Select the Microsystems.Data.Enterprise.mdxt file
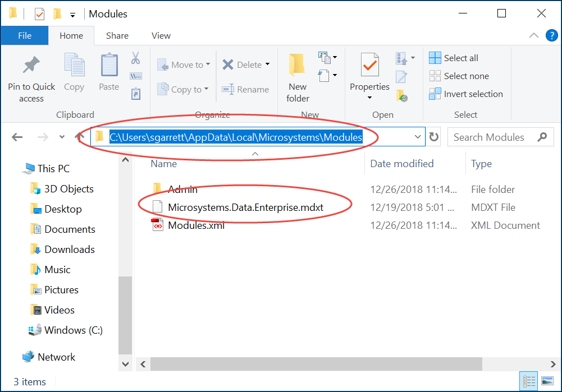The image size is (562, 392). click(245, 207)
